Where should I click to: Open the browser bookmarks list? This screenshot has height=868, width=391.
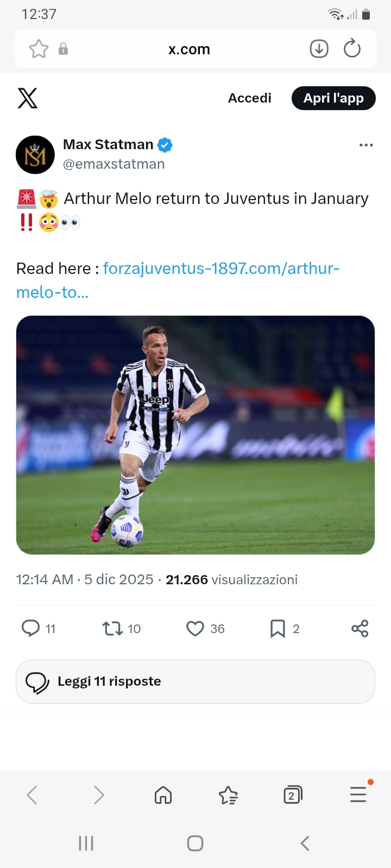(x=228, y=795)
